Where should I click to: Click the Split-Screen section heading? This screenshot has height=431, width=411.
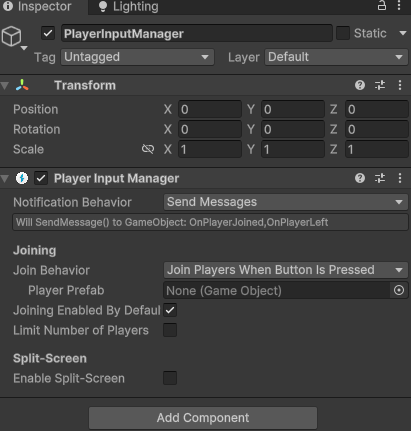click(50, 358)
